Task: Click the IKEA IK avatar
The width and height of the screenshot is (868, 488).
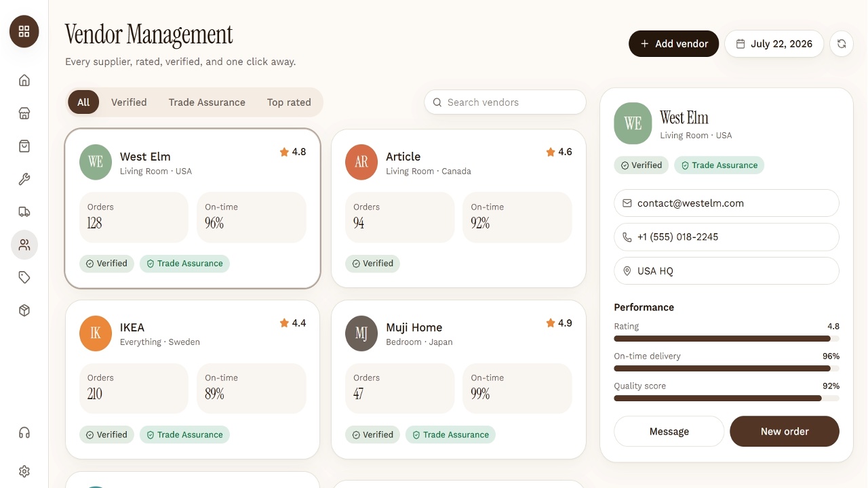Action: click(x=96, y=333)
